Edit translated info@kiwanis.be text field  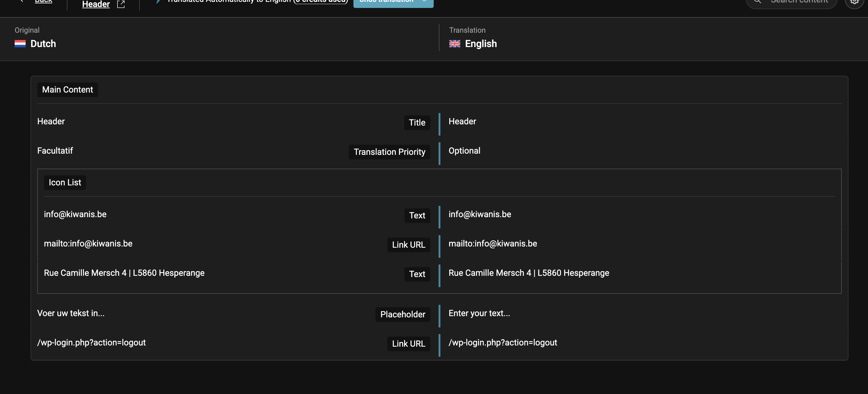[x=479, y=214]
